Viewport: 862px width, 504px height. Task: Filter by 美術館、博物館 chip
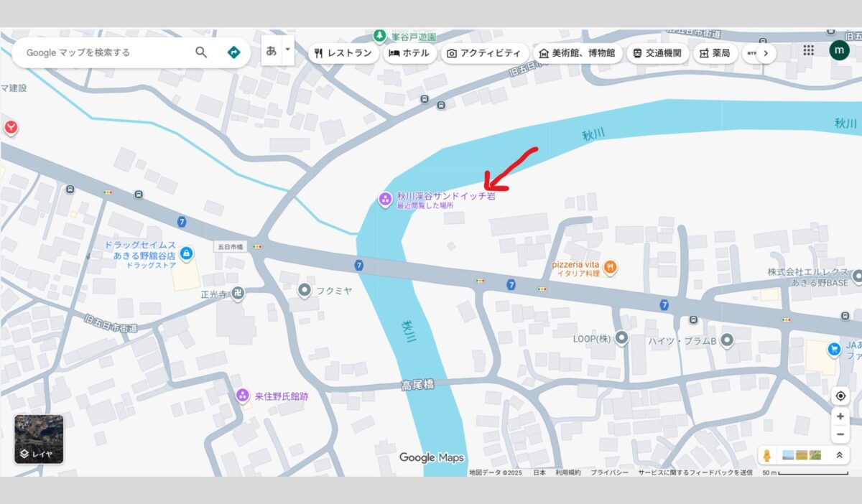click(577, 53)
